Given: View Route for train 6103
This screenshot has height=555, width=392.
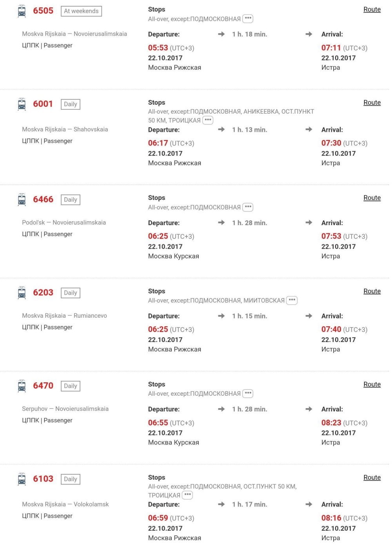Looking at the screenshot, I should pyautogui.click(x=372, y=477).
